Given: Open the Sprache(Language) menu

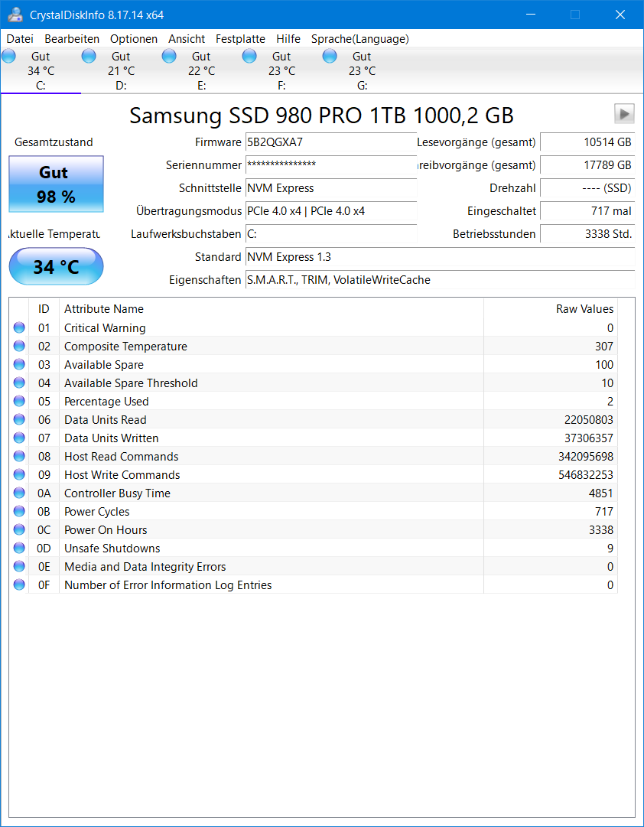Looking at the screenshot, I should 360,39.
